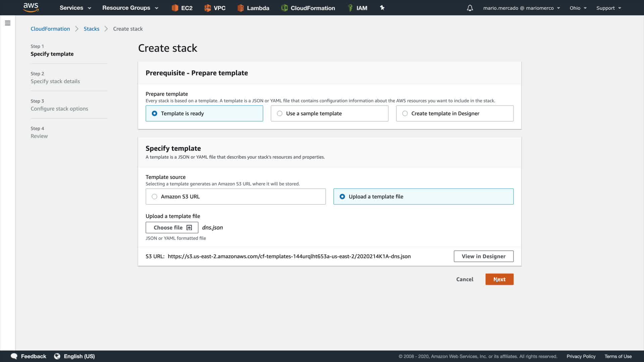Click the pin shortcuts icon
Screen dimensions: 644x362
(382, 8)
